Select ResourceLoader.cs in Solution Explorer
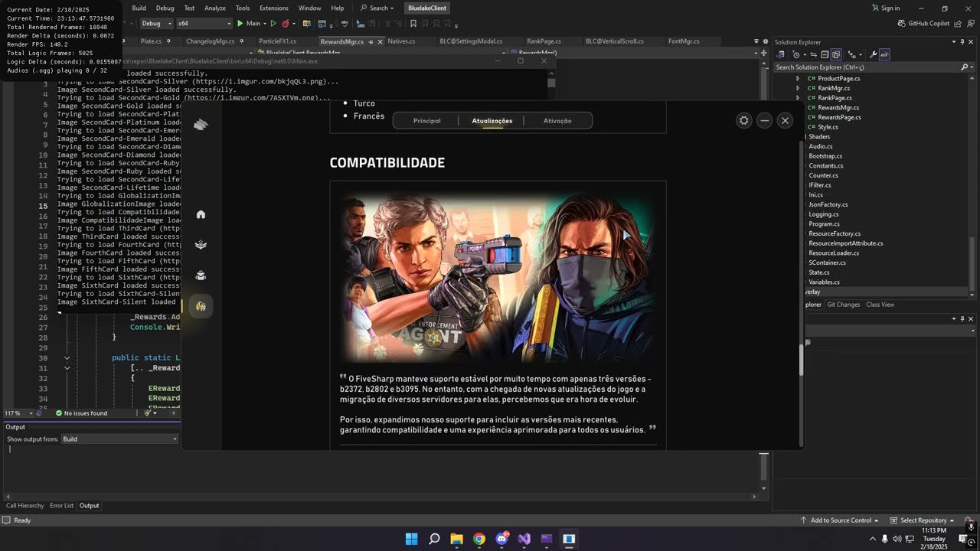This screenshot has width=980, height=551. point(834,253)
